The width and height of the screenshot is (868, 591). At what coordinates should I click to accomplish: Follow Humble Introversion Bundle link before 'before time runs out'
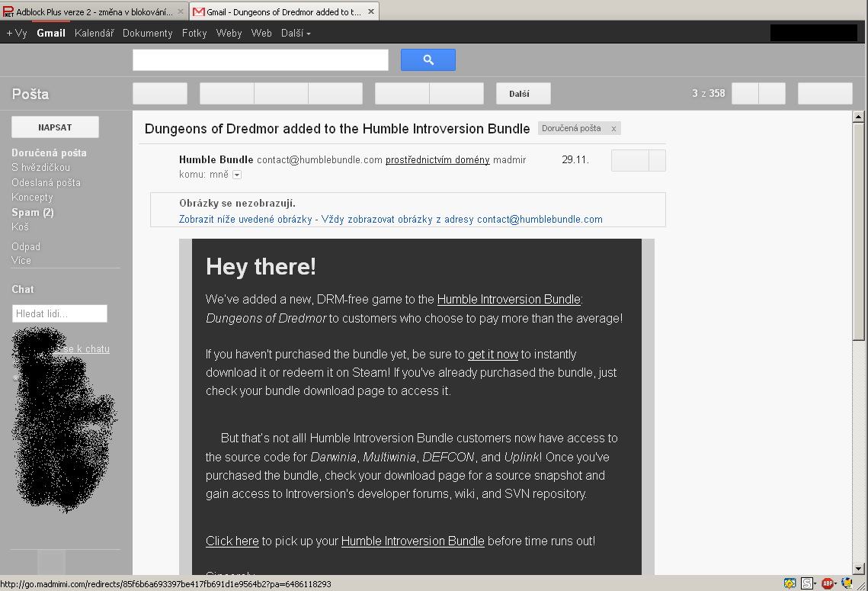tap(412, 541)
